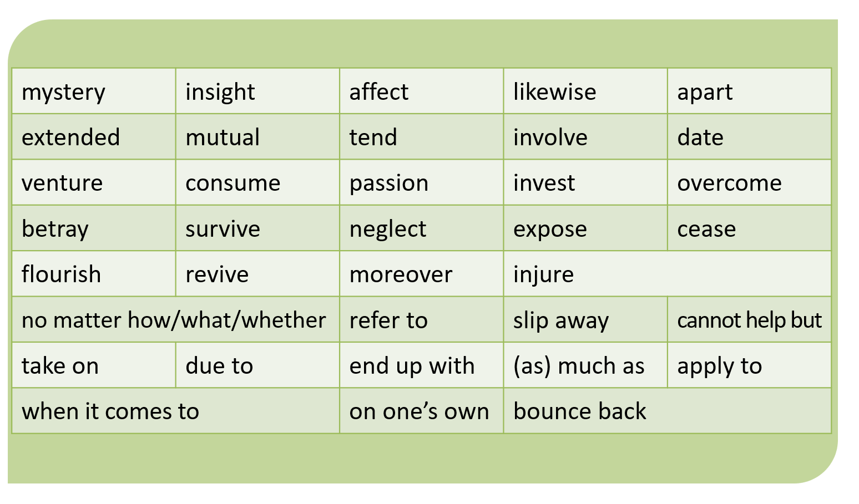Select the 'likewise' cell

[x=554, y=92]
